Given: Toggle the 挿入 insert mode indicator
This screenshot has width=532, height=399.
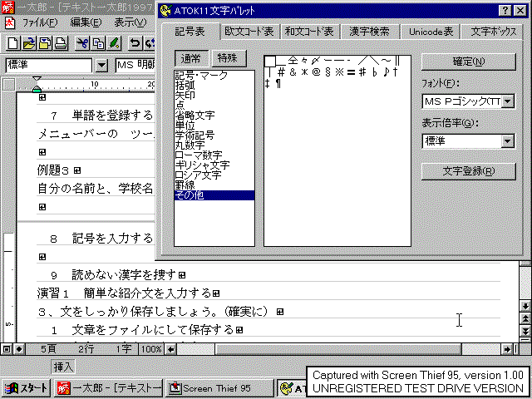Looking at the screenshot, I should pos(63,367).
